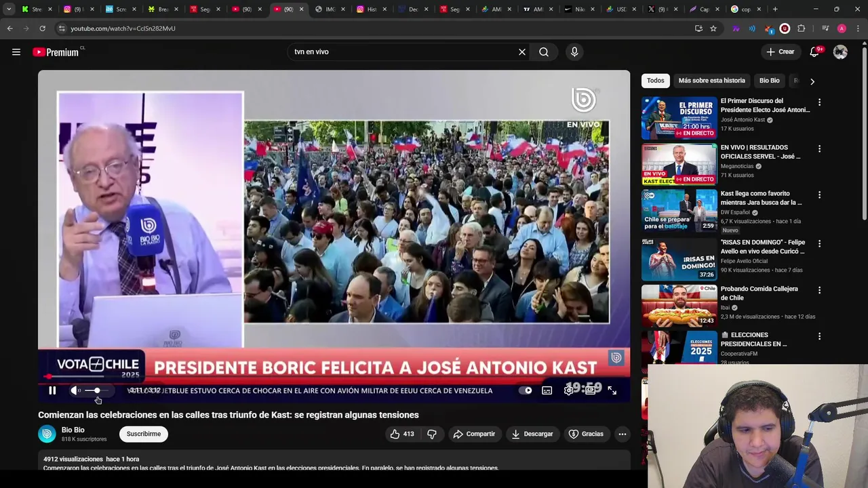Screen dimensions: 868x488
Task: Open options for 'Kast llega como favorito'
Action: coord(819,195)
